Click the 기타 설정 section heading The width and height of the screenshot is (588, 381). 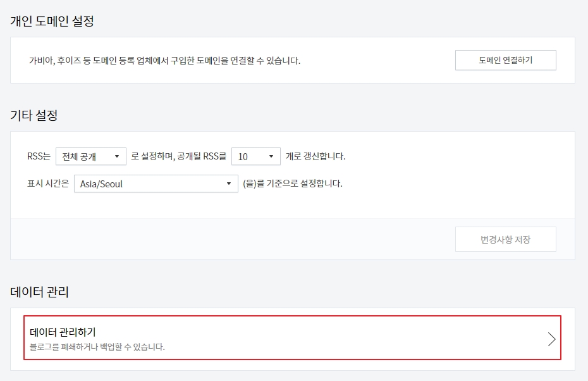[34, 115]
